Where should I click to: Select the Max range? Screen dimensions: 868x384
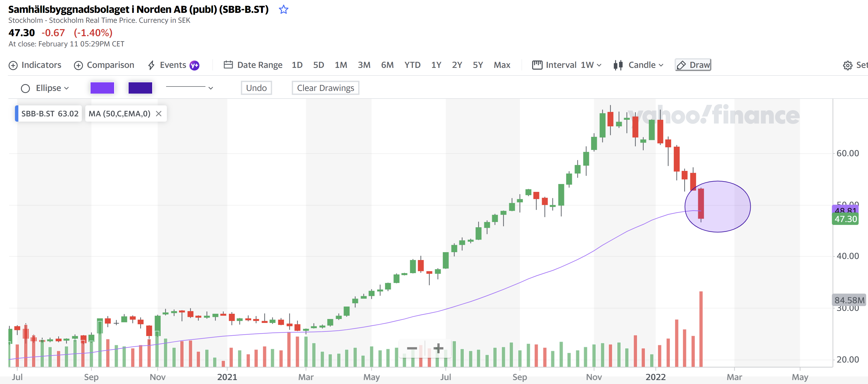click(x=502, y=65)
